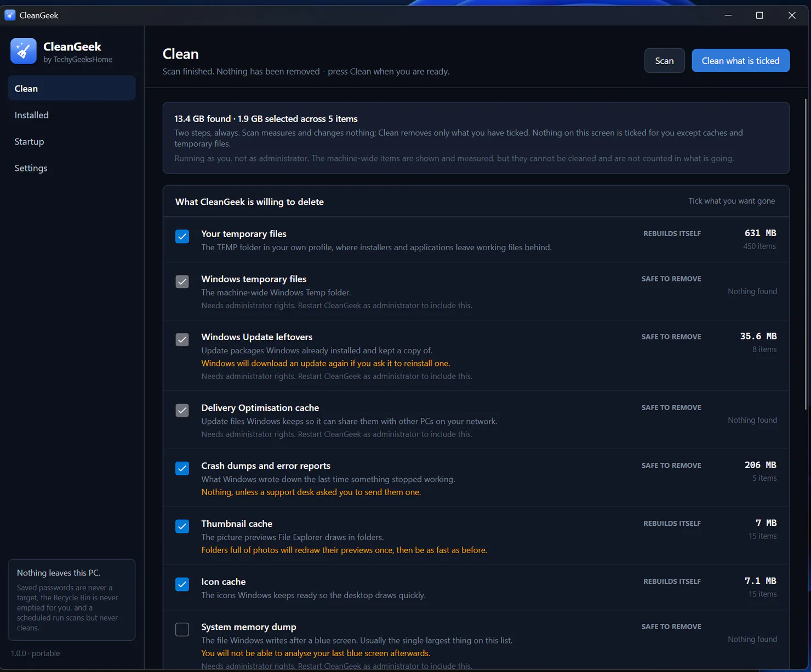Click 'Your temporary files' title

coord(244,234)
